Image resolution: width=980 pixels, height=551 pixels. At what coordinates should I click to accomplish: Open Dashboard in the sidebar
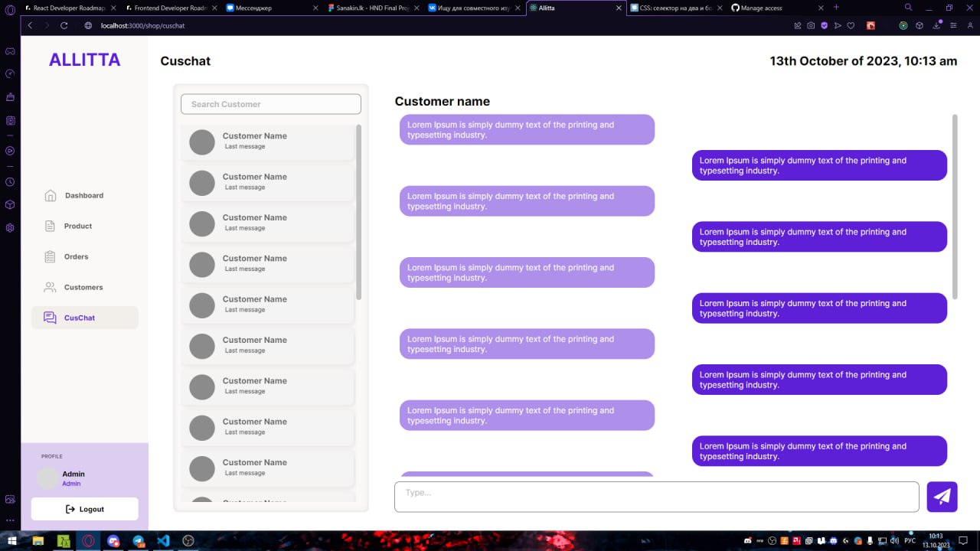coord(84,196)
